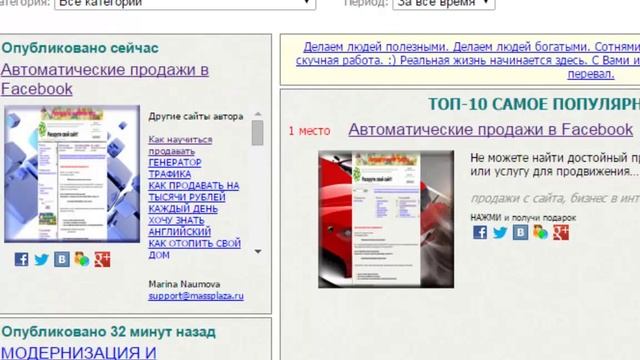Open the red car site thumbnail
This screenshot has width=640, height=360.
click(x=386, y=219)
